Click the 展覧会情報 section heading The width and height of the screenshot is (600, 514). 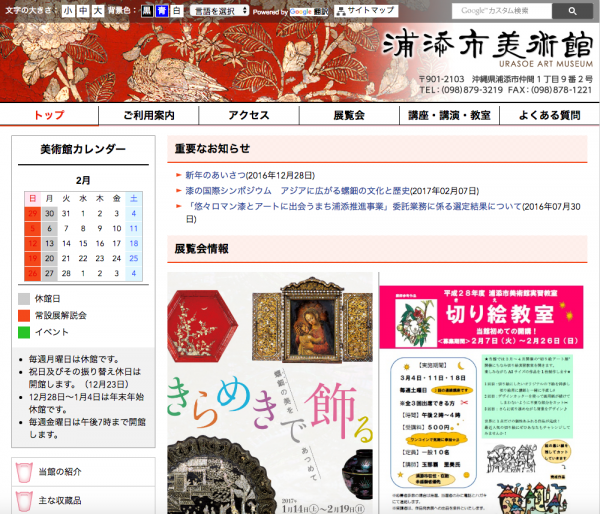pyautogui.click(x=201, y=249)
